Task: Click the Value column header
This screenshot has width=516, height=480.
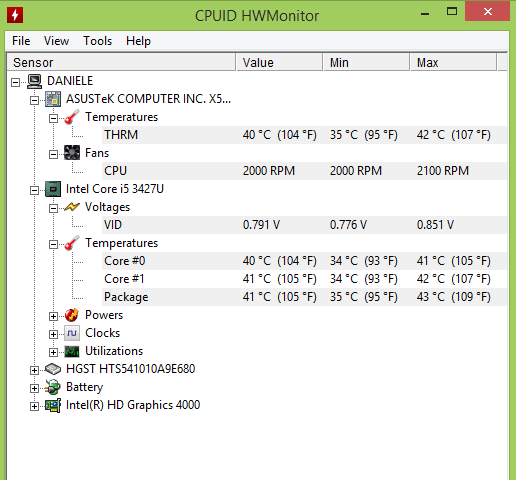Action: click(279, 62)
